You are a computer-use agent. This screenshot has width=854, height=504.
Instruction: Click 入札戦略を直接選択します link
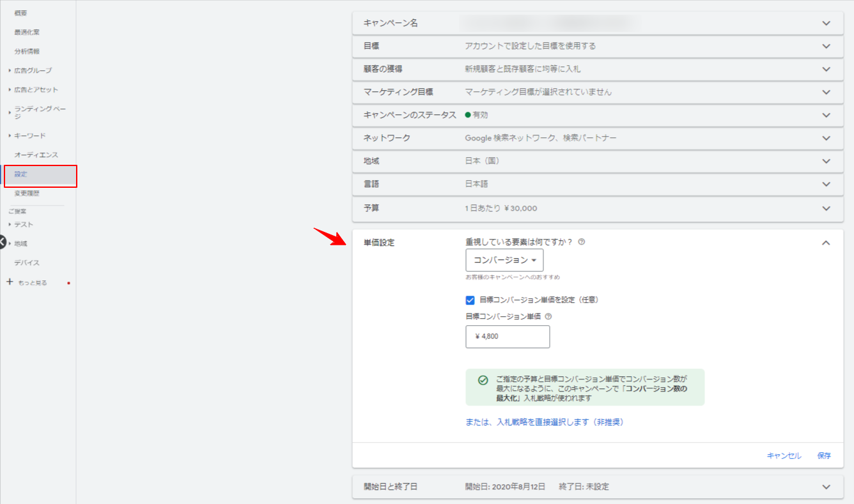point(544,422)
